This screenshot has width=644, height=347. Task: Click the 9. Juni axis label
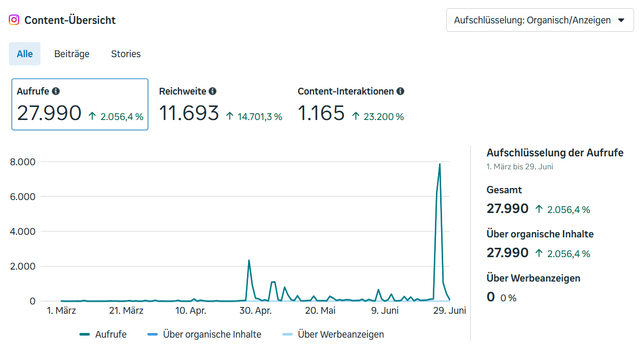point(385,311)
